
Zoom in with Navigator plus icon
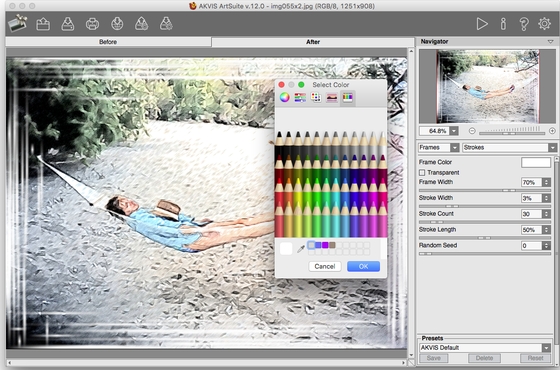(552, 131)
